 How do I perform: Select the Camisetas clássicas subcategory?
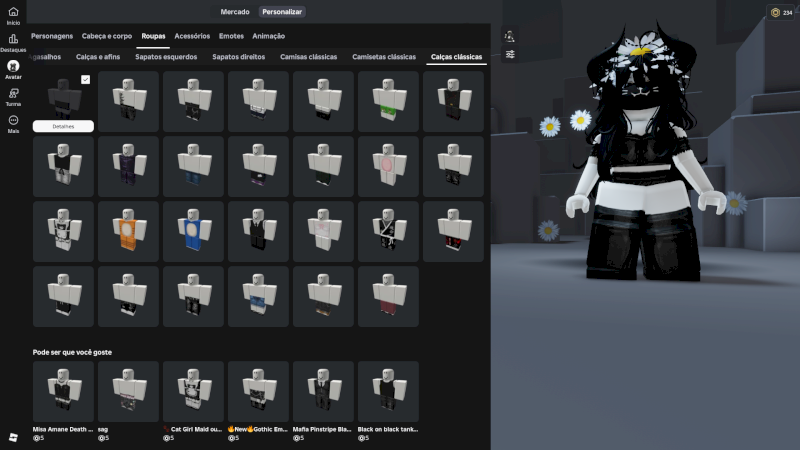(x=384, y=57)
